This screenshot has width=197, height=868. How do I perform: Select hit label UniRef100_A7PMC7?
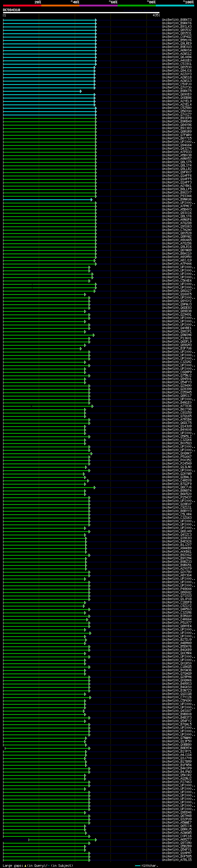(x=176, y=206)
